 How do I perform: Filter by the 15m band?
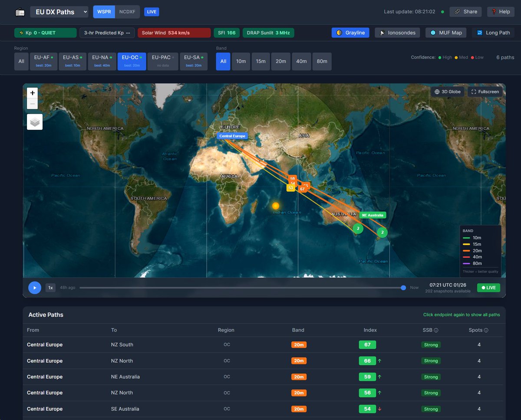click(x=260, y=61)
